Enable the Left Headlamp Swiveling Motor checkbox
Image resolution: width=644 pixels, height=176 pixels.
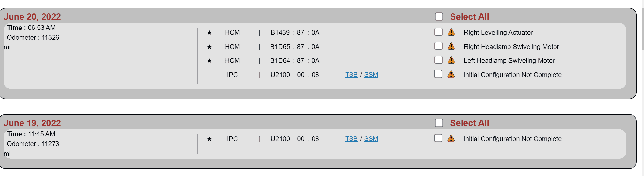pyautogui.click(x=438, y=60)
